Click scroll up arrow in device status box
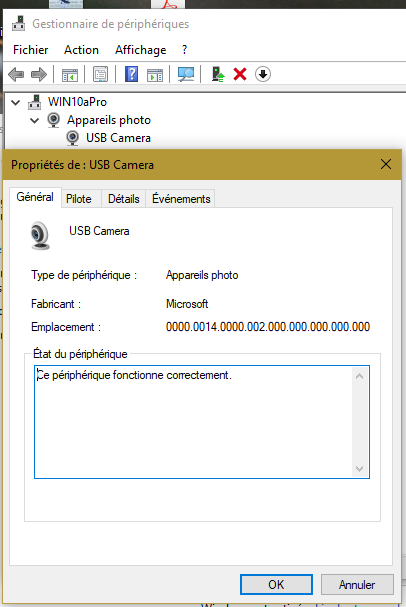Screen dimensions: 406x607 click(x=359, y=376)
